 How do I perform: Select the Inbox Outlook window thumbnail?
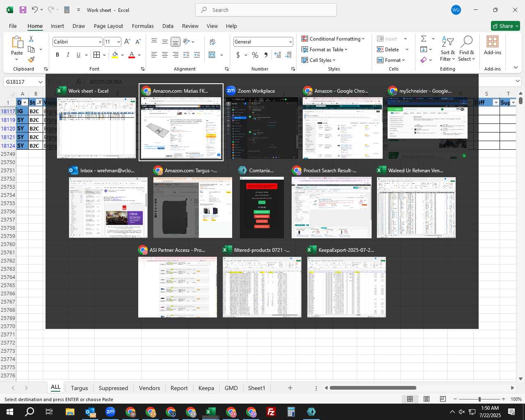pos(108,202)
